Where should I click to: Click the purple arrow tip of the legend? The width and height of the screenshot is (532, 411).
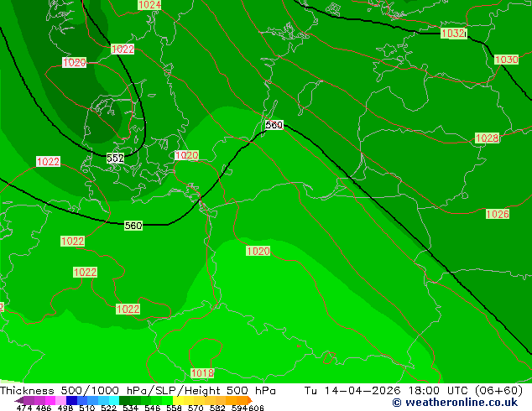click(18, 400)
